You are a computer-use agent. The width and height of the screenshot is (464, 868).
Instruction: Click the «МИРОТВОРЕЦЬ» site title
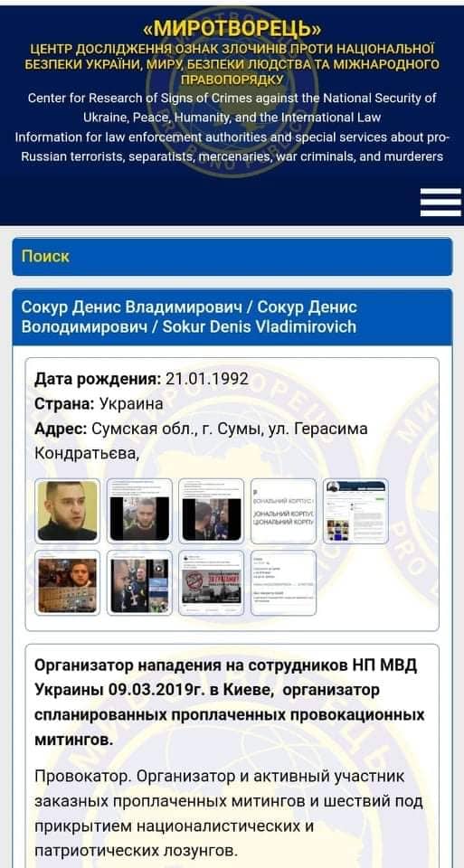point(232,27)
